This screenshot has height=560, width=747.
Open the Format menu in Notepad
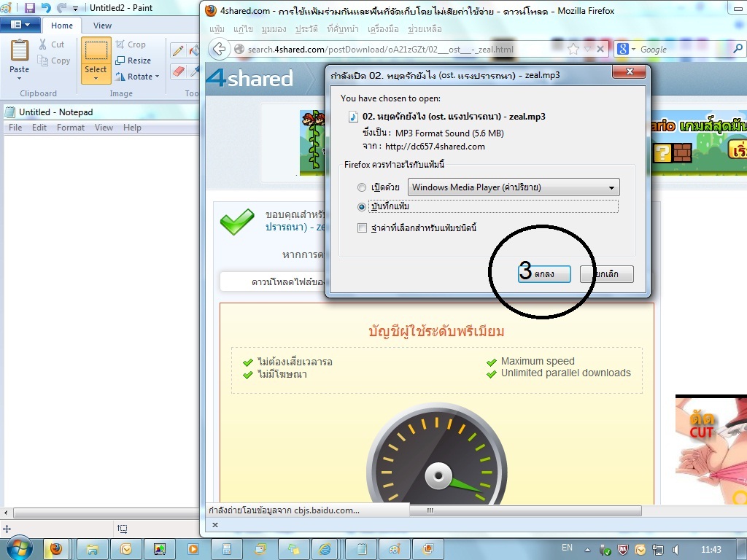[x=71, y=128]
